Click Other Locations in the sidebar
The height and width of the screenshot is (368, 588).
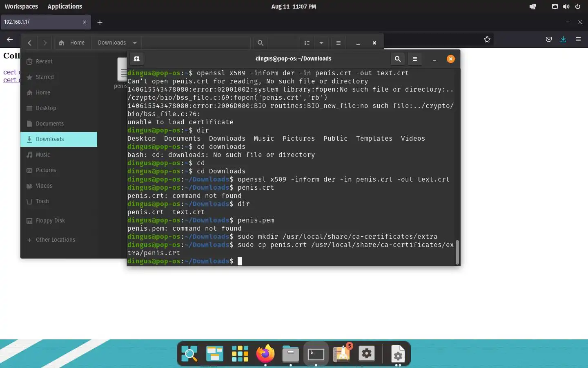click(59, 240)
